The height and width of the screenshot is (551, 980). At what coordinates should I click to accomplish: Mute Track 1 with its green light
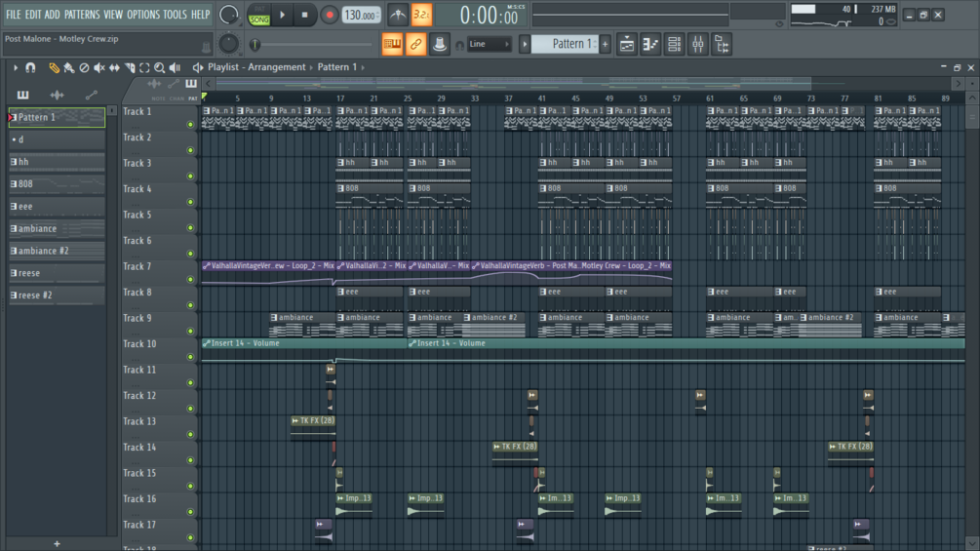[190, 124]
